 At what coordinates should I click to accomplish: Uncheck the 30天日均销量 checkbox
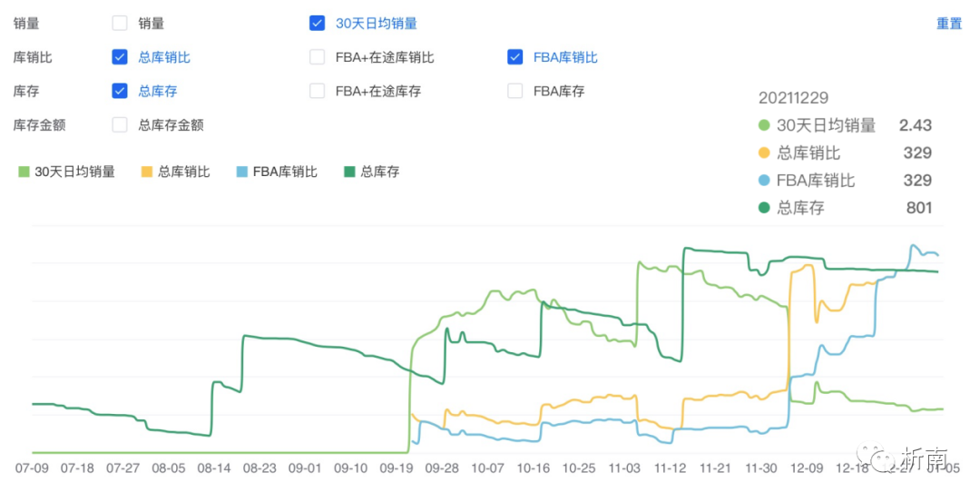[x=317, y=24]
